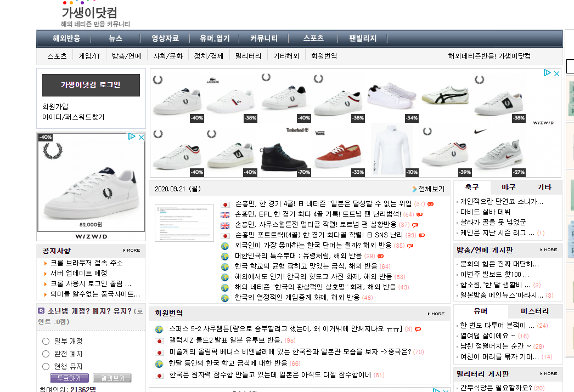
Task: Open the 기타해외 submenu link
Action: tap(286, 56)
